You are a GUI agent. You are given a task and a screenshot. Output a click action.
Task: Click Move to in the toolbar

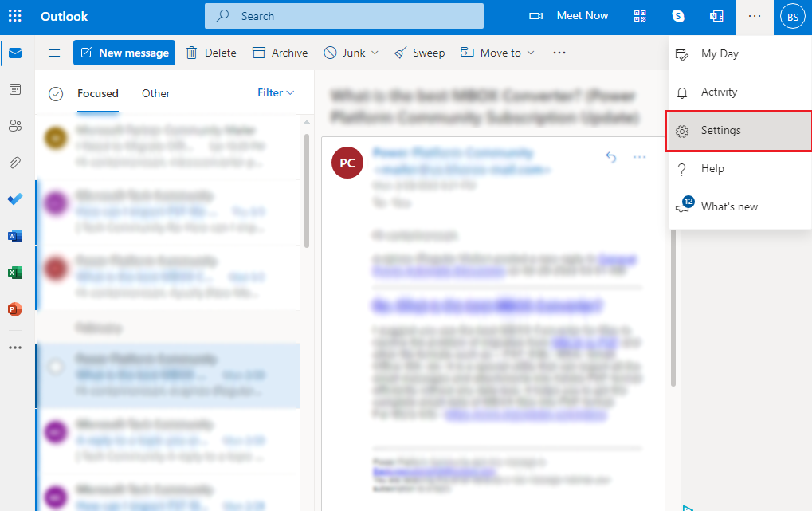[x=492, y=53]
